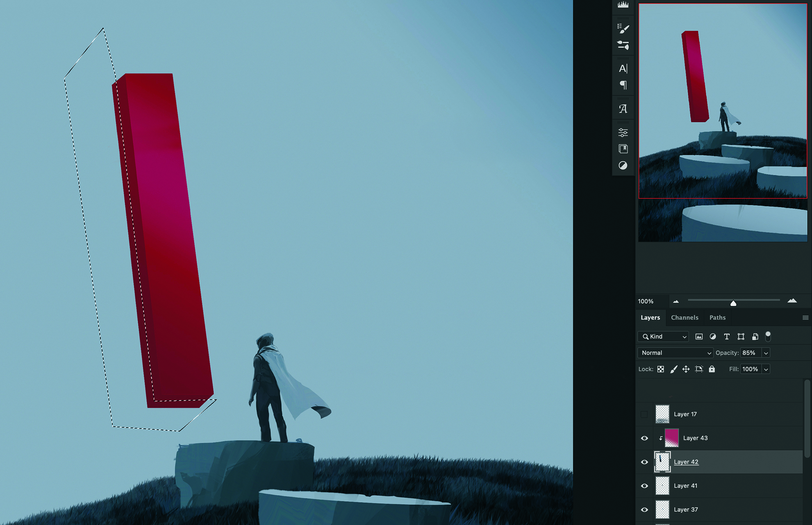Click clipping mask arrow on Layer 43
The image size is (812, 525).
661,438
